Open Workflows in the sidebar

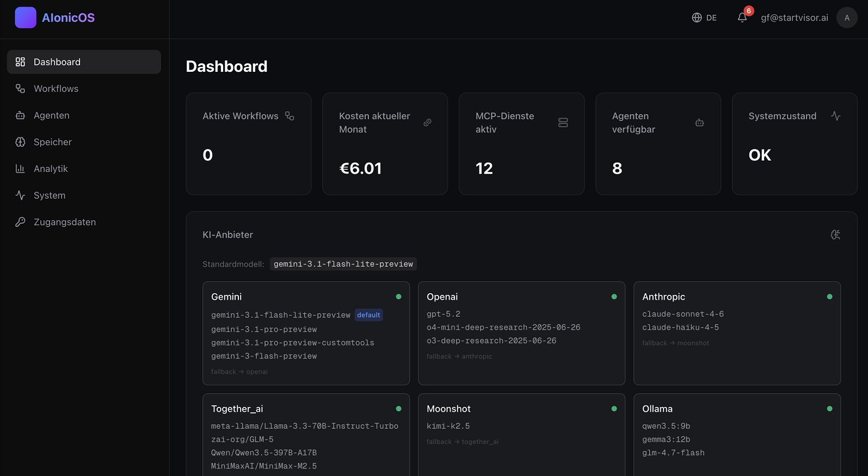coord(56,89)
